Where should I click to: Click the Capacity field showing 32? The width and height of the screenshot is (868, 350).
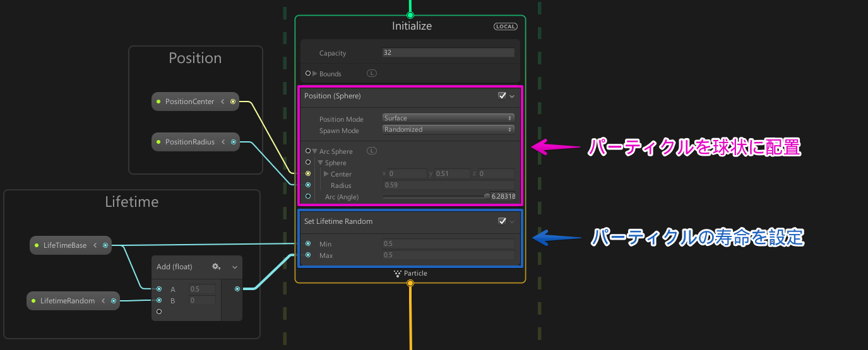tap(448, 52)
